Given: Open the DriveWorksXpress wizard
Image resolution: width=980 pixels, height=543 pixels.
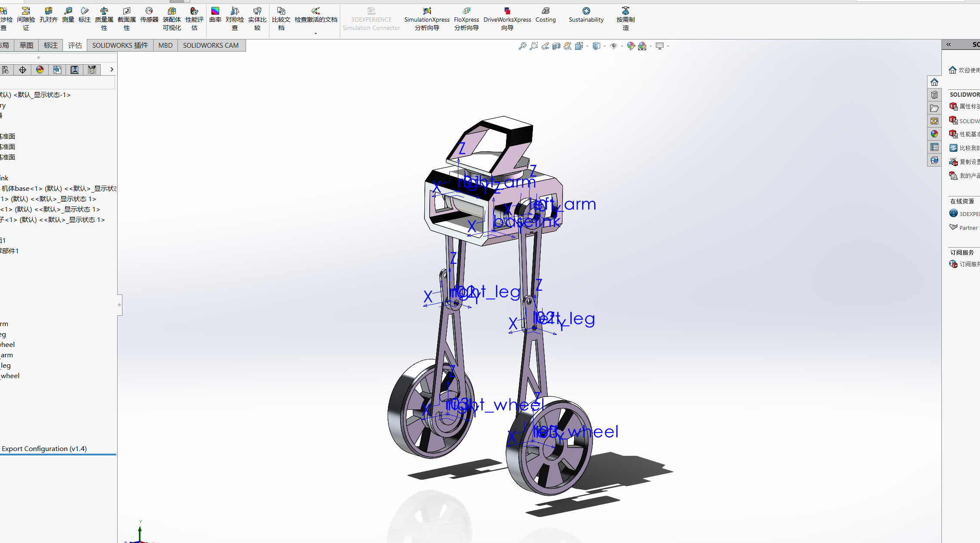Looking at the screenshot, I should point(507,19).
